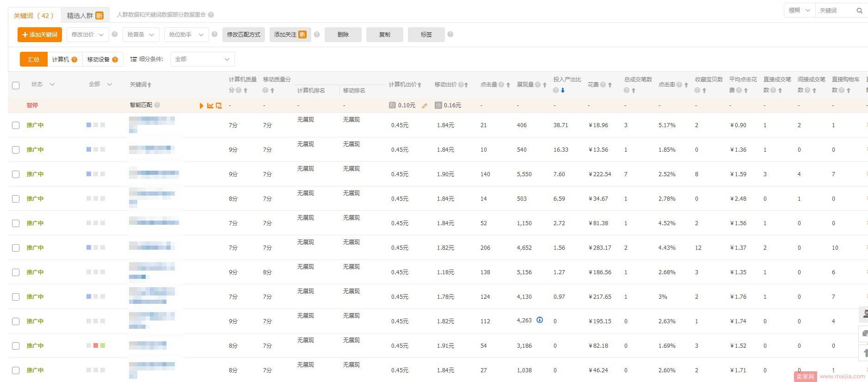Viewport: 868px width, 382px height.
Task: Click the 1.90元 mobile bid value
Action: [445, 174]
